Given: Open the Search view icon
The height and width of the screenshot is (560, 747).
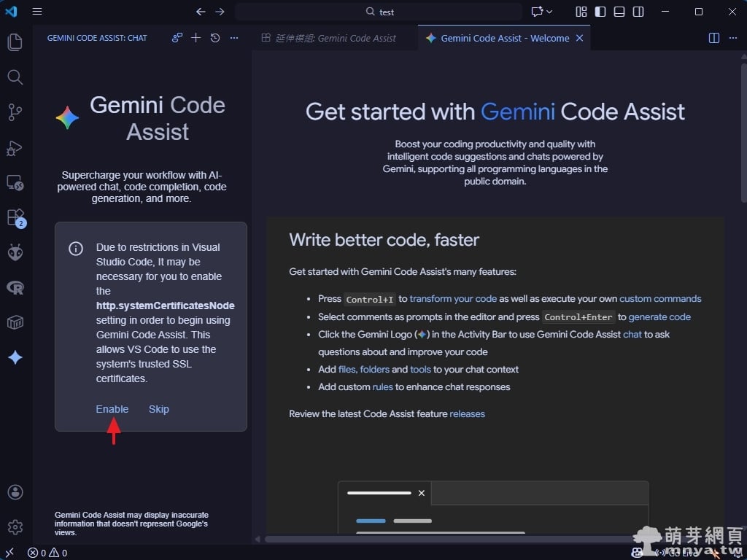Looking at the screenshot, I should pos(15,77).
